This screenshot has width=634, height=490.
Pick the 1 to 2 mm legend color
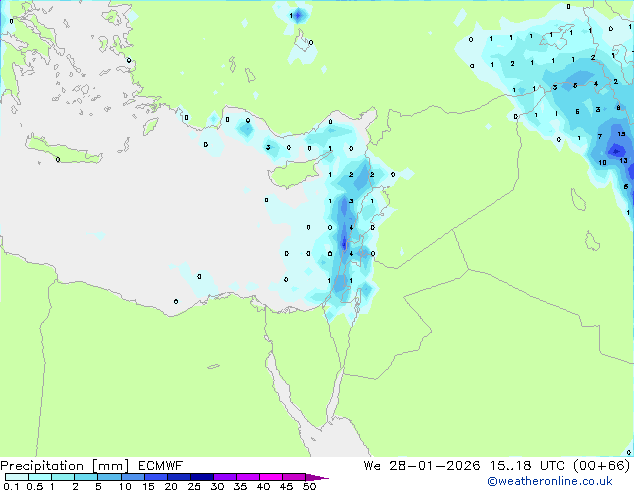63,477
